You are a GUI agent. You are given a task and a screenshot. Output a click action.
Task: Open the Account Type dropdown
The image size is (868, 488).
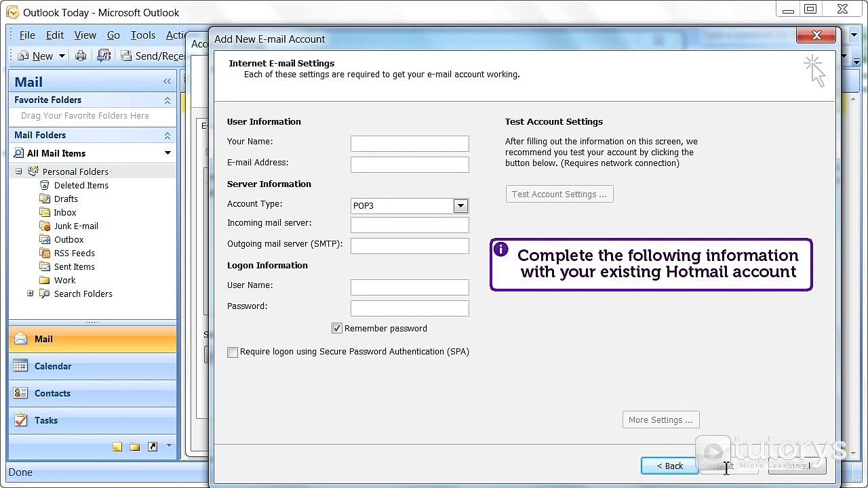pos(460,206)
